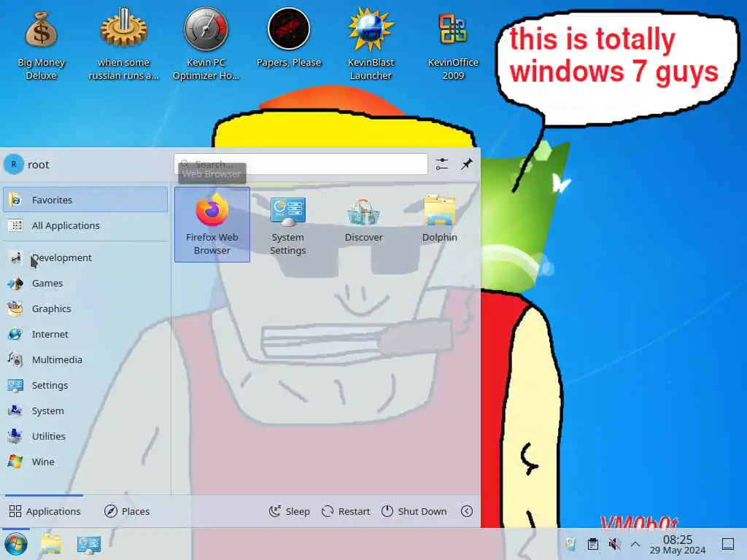
Task: Select All Applications category
Action: [85, 226]
